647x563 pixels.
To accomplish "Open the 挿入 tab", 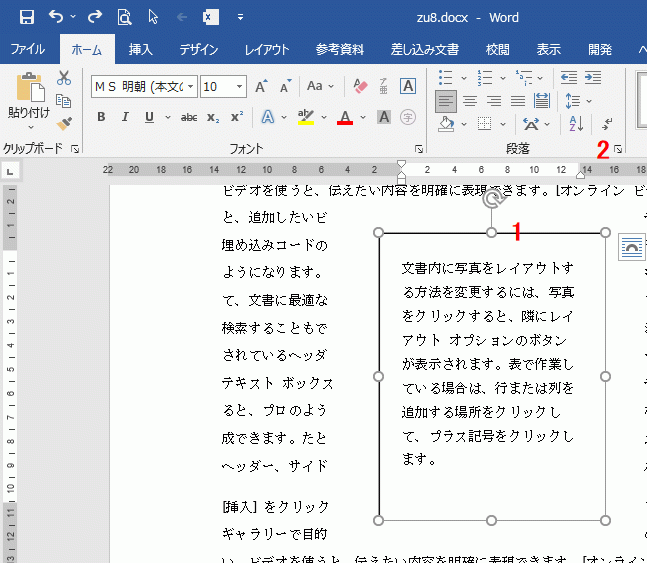I will pos(141,49).
